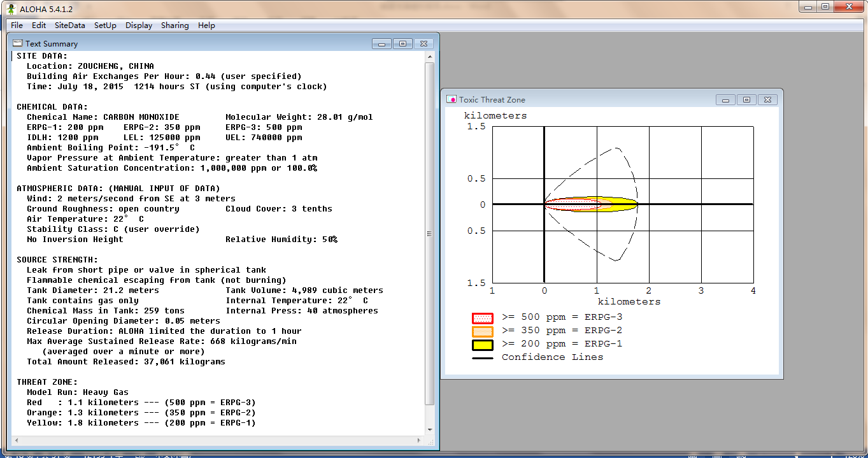The image size is (868, 458).
Task: Click 'Location: ZOUCHENG, CHINA' line
Action: (90, 66)
